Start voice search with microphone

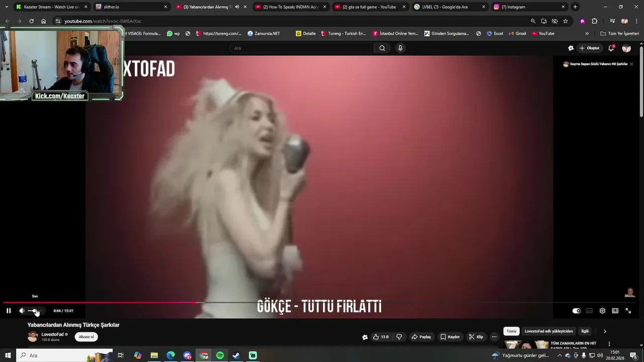click(x=400, y=48)
